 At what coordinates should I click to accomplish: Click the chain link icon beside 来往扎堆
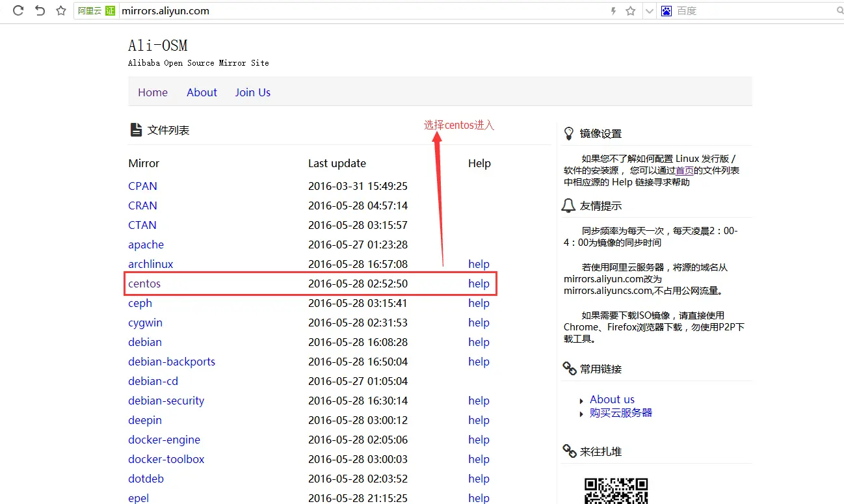(x=569, y=451)
